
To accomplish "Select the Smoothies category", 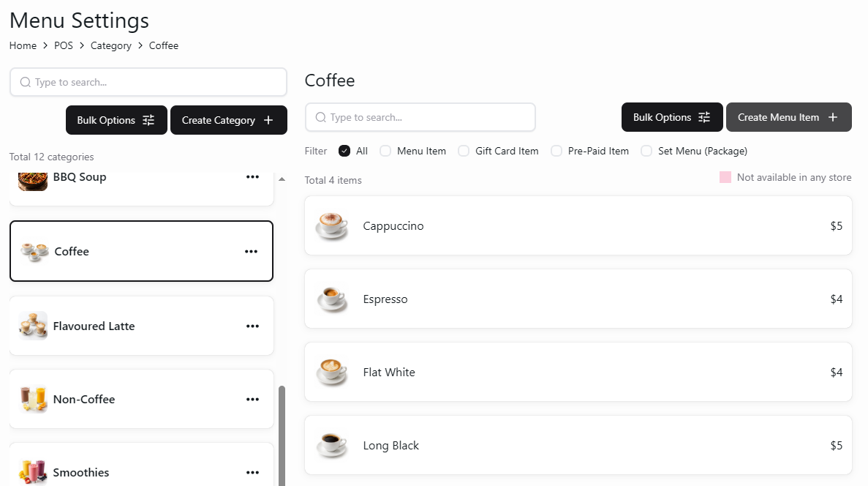I will click(141, 464).
